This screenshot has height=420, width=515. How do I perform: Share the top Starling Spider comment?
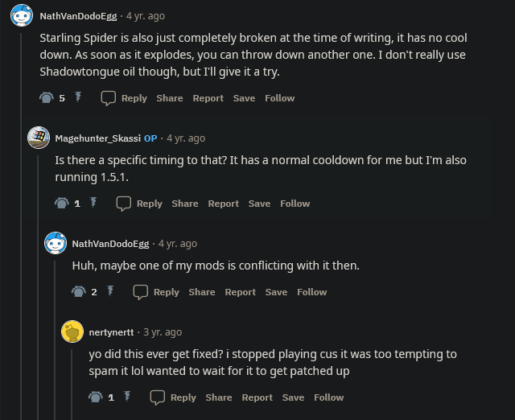tap(170, 97)
